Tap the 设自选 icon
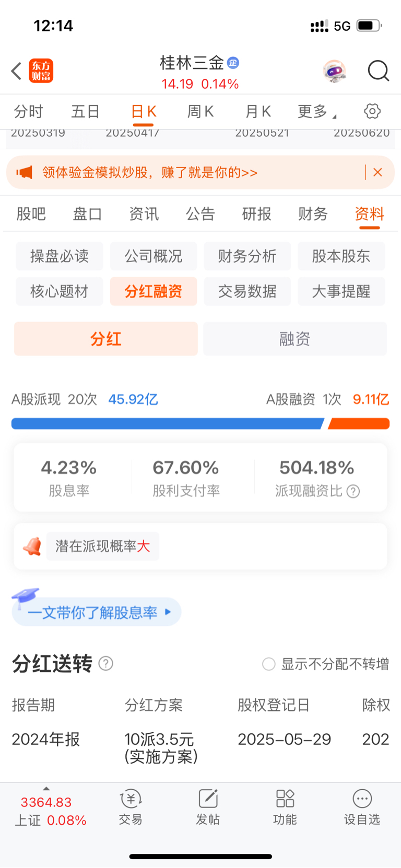 click(362, 807)
